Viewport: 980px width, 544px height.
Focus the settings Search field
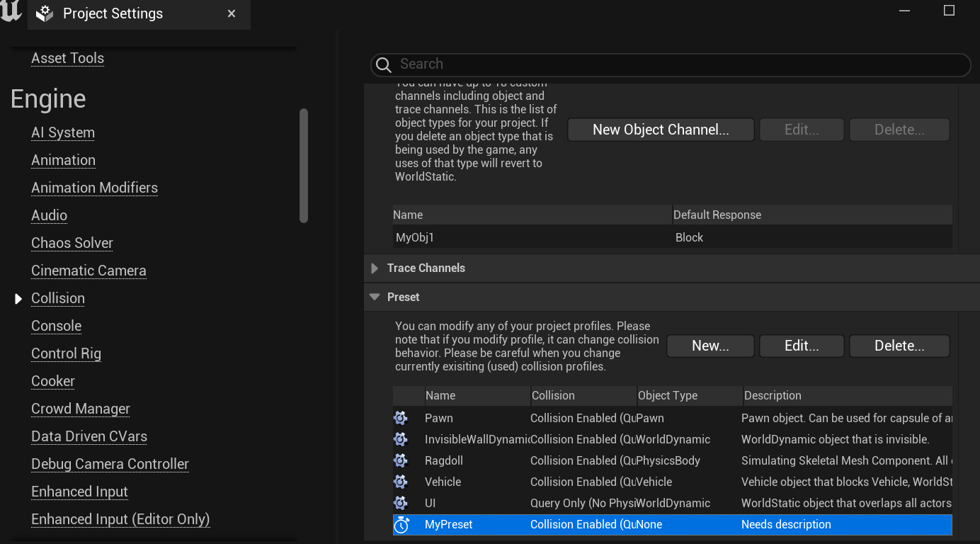[671, 64]
